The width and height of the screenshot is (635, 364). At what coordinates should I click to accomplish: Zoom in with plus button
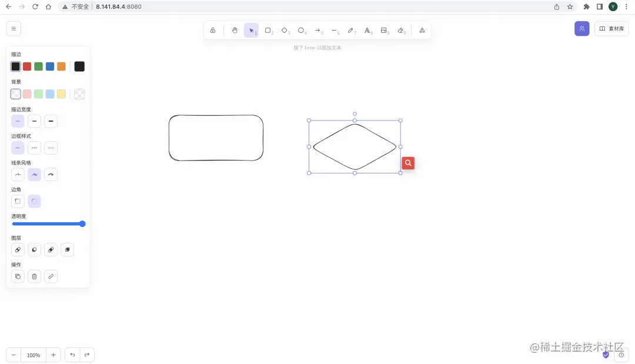point(53,355)
